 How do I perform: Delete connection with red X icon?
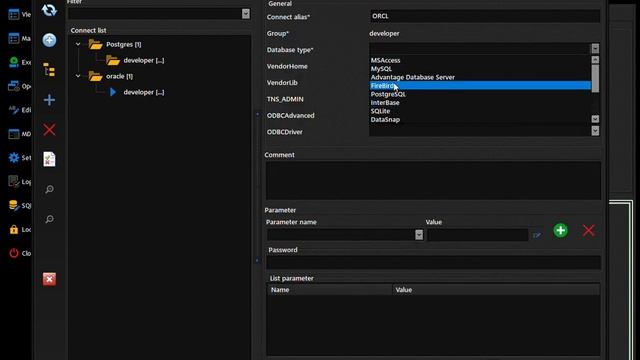(x=49, y=130)
